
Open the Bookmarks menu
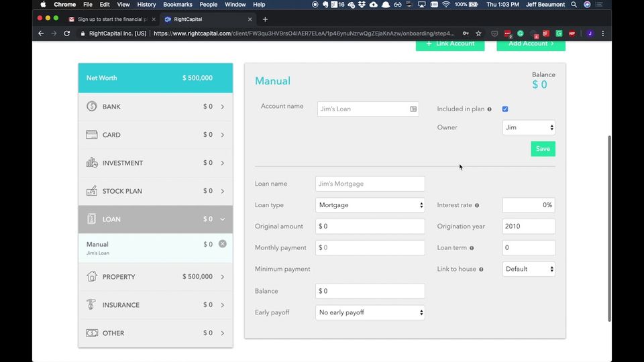(x=177, y=5)
